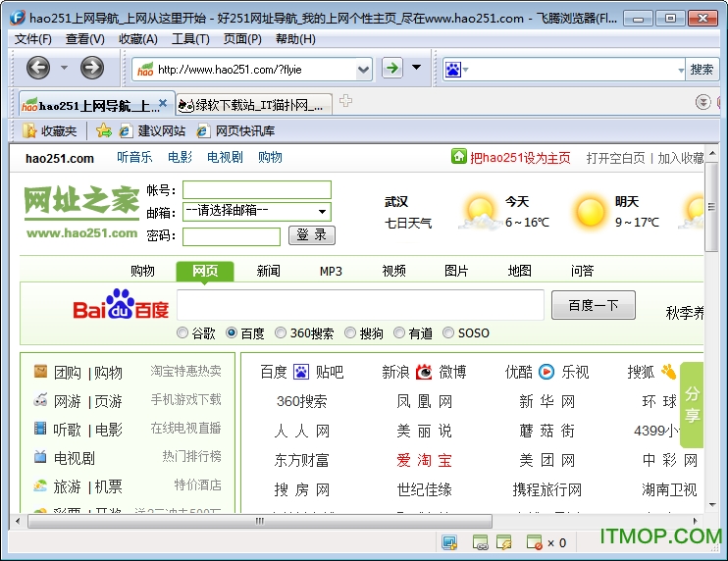Screen dimensions: 728x561
Task: Go forward with the forward arrow button
Action: tap(92, 68)
